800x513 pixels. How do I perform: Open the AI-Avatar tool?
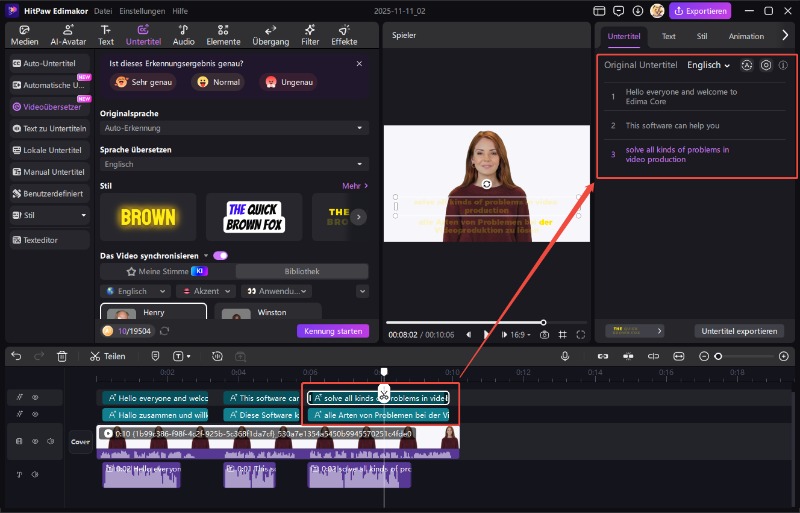tap(66, 35)
